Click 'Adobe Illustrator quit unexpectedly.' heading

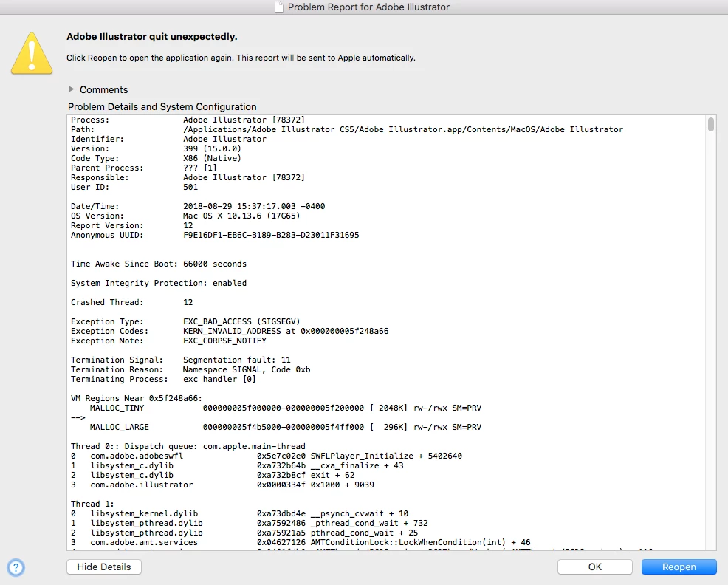[x=152, y=37]
